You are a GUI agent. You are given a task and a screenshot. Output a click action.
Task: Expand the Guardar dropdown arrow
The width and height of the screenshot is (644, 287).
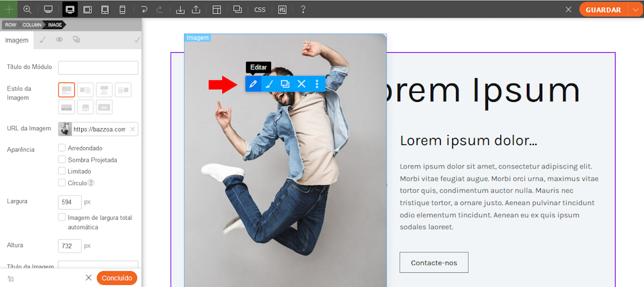pyautogui.click(x=634, y=10)
